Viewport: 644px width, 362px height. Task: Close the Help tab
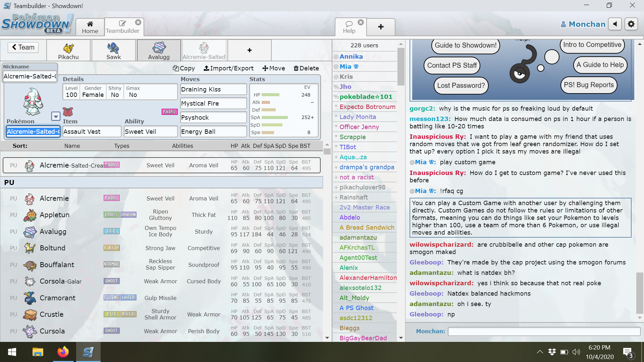coord(361,22)
